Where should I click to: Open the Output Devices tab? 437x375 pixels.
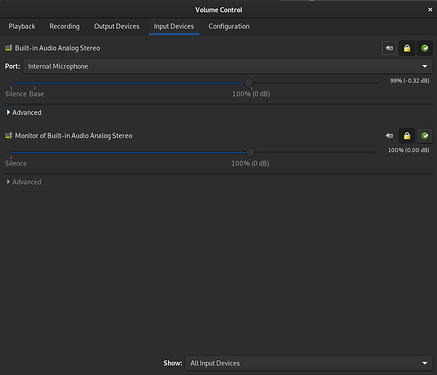tap(116, 26)
